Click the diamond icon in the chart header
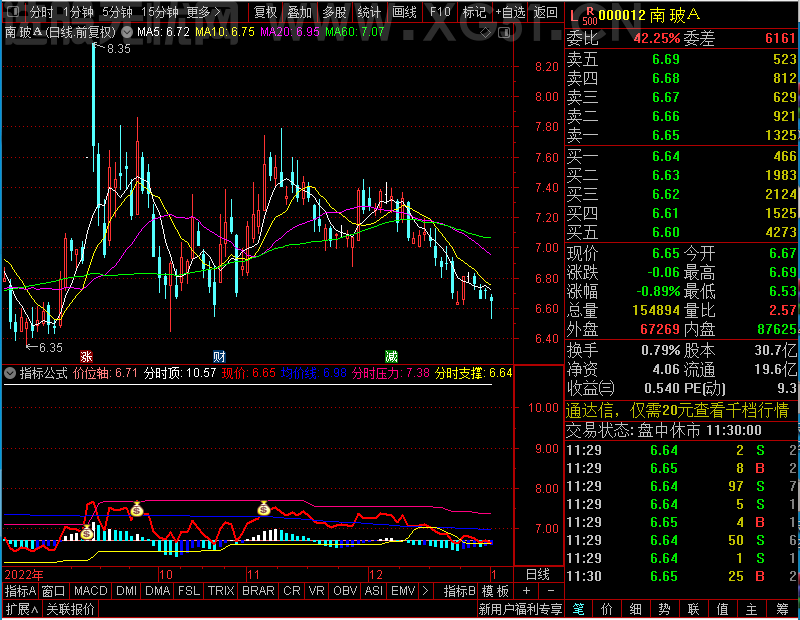800x620 pixels. (x=486, y=33)
